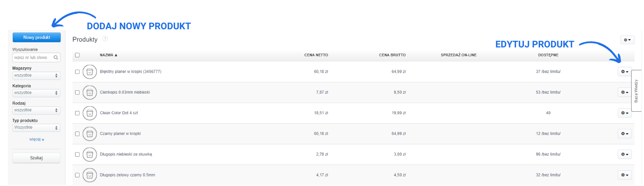
Task: Click the product icon for Czarny planer w kropki
Action: (x=90, y=134)
